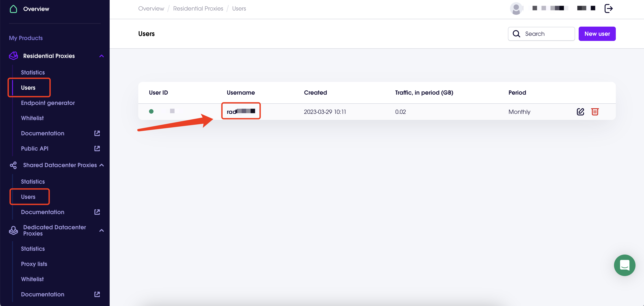Open the Residential Proxies breadcrumb link
Viewport: 644px width, 306px height.
[x=198, y=8]
